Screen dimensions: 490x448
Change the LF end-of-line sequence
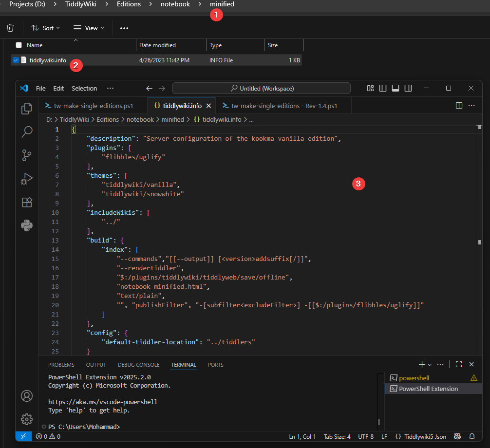tap(384, 436)
